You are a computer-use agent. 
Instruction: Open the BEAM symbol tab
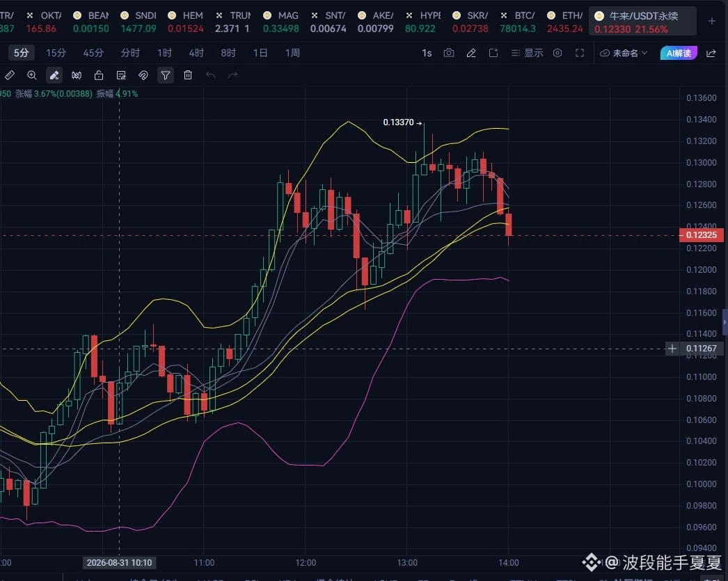91,22
